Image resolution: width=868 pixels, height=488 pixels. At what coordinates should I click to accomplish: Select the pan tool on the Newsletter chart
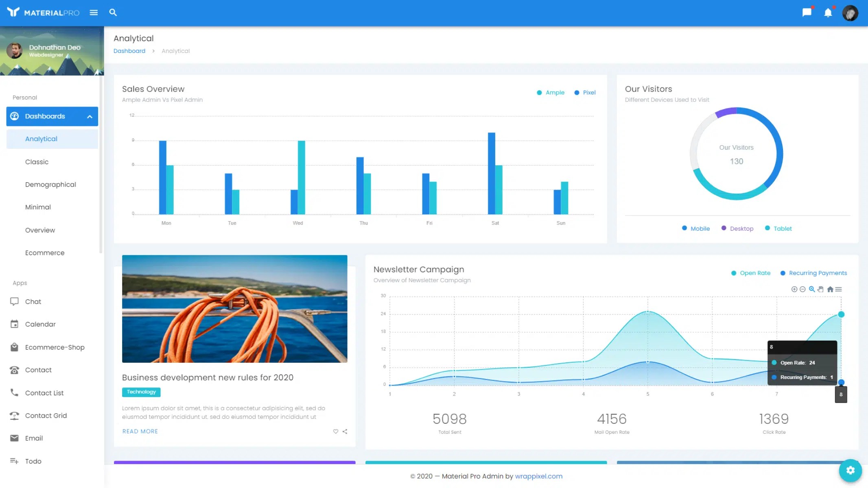coord(821,289)
